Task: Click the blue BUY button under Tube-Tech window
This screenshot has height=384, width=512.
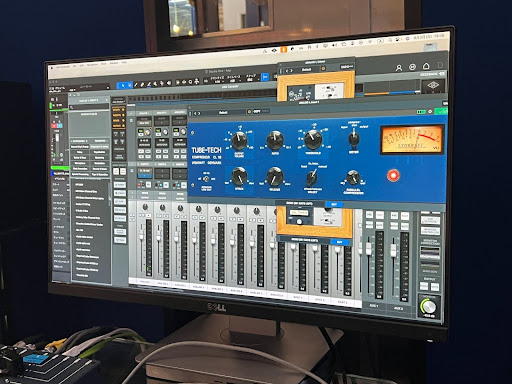Action: tap(334, 204)
